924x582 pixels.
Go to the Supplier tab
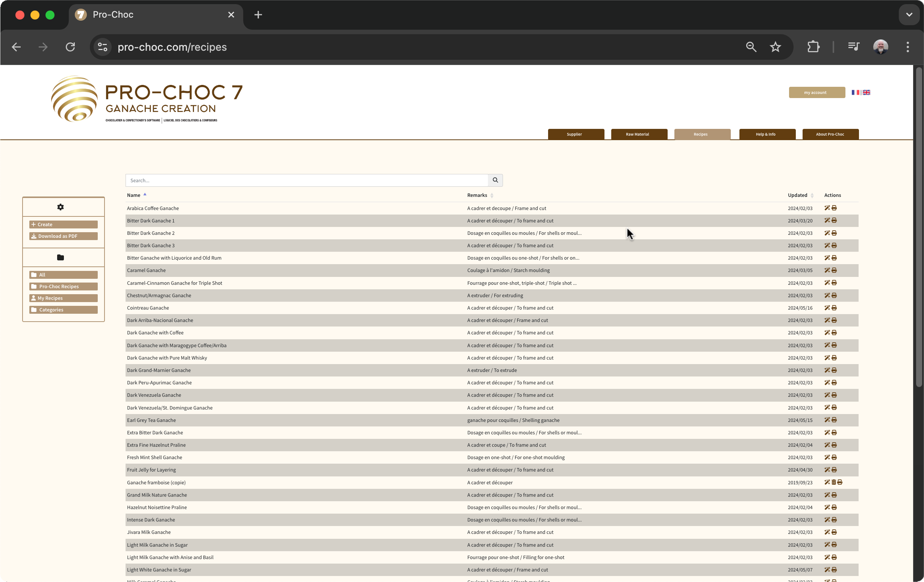point(574,134)
